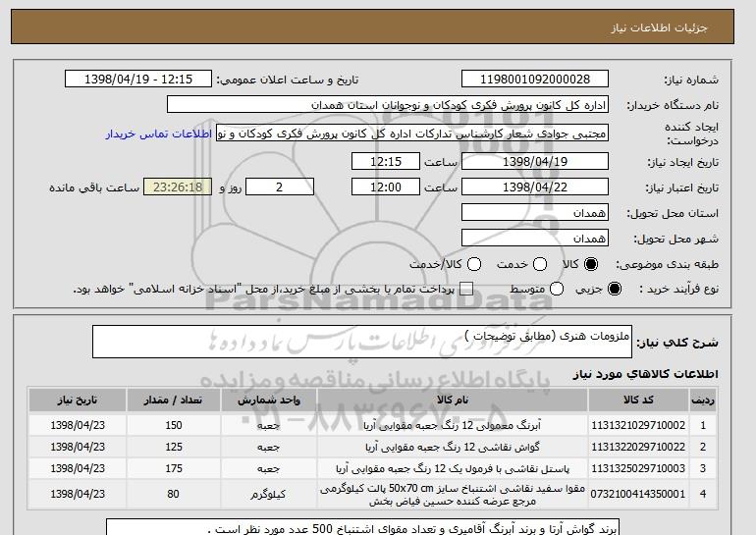The height and width of the screenshot is (535, 756).
Task: Click quantity 150 in row 1
Action: tap(174, 425)
